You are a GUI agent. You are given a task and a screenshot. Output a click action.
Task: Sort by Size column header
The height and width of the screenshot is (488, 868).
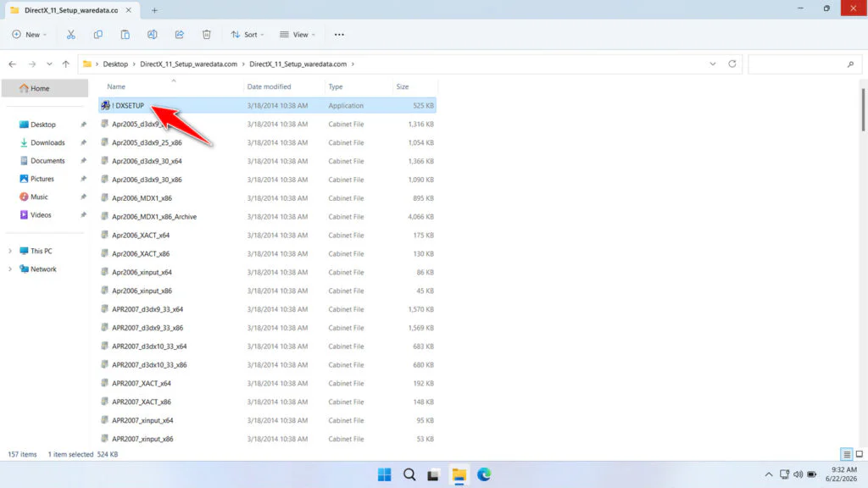pos(403,87)
